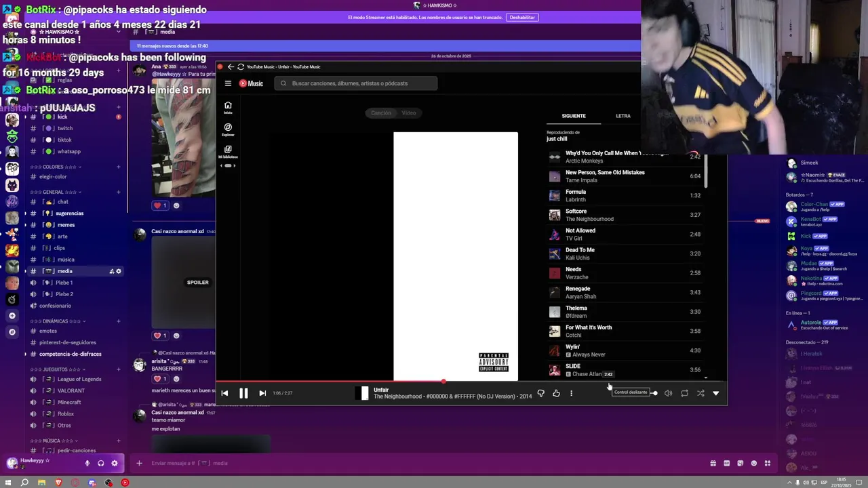Viewport: 868px width, 488px height.
Task: Play Thelema by Ødfdream
Action: click(625, 312)
